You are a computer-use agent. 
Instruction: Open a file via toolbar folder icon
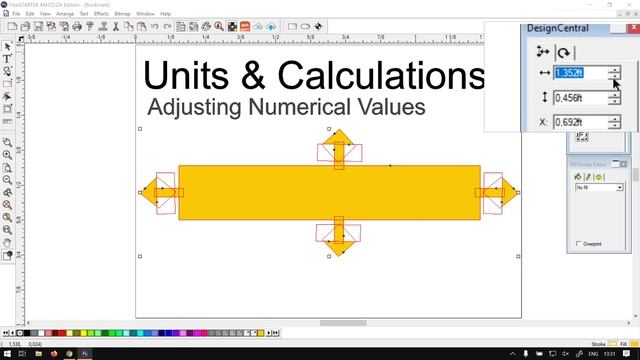(x=25, y=27)
